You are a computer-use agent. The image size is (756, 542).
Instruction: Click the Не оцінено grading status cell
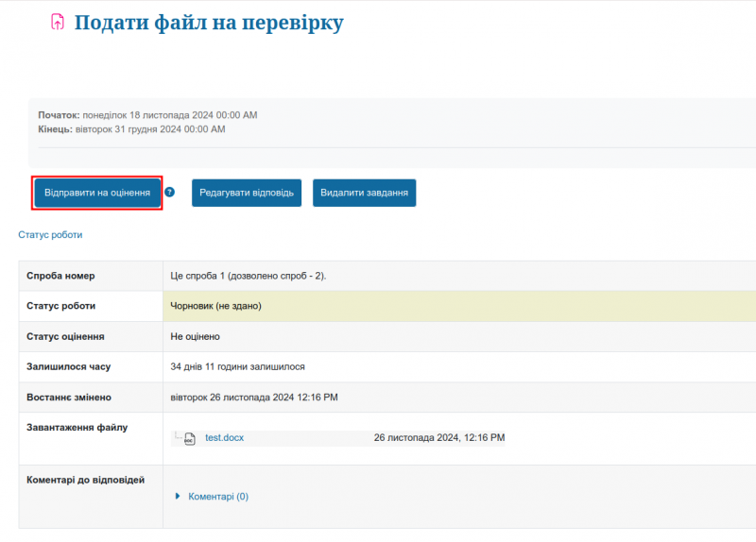[x=195, y=336]
